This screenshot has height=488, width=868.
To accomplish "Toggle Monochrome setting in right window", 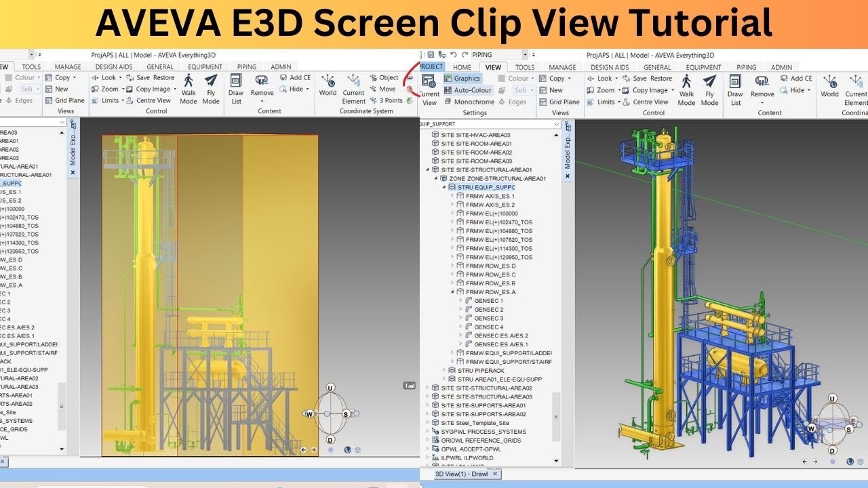I will click(x=469, y=102).
